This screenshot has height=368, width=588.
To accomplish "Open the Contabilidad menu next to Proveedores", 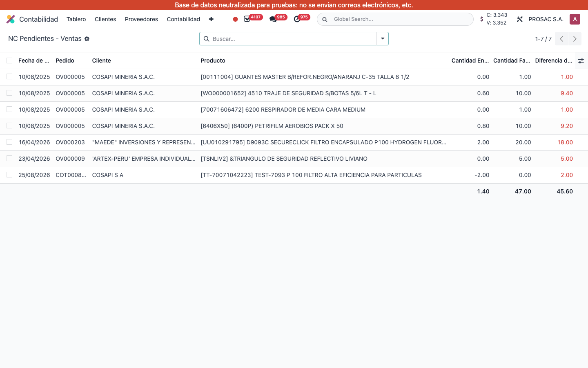I will coord(183,19).
